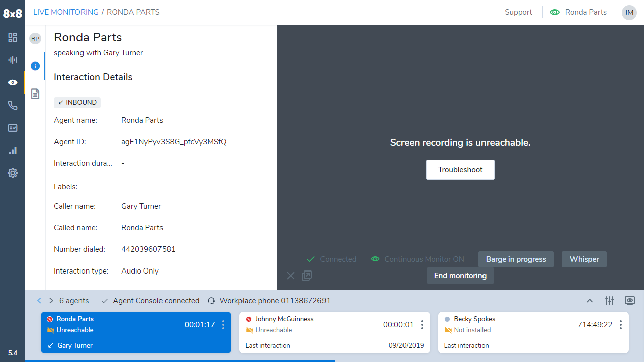
Task: Click the Connected status indicator
Action: [x=332, y=259]
